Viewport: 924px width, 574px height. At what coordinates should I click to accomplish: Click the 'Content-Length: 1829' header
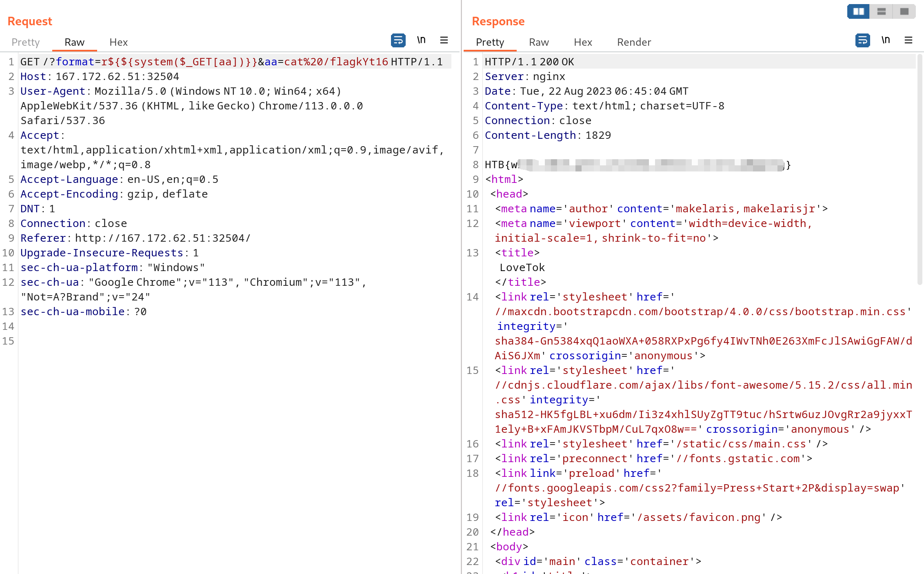pos(548,135)
